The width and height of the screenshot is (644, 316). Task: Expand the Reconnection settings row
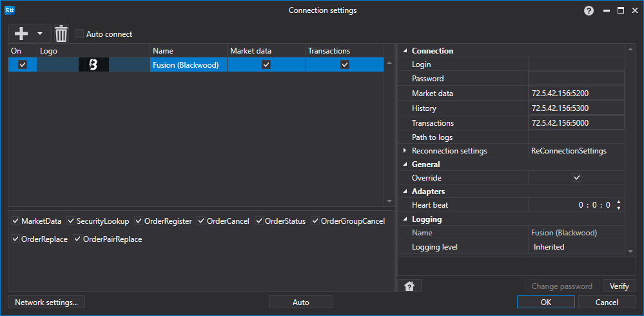pos(405,151)
